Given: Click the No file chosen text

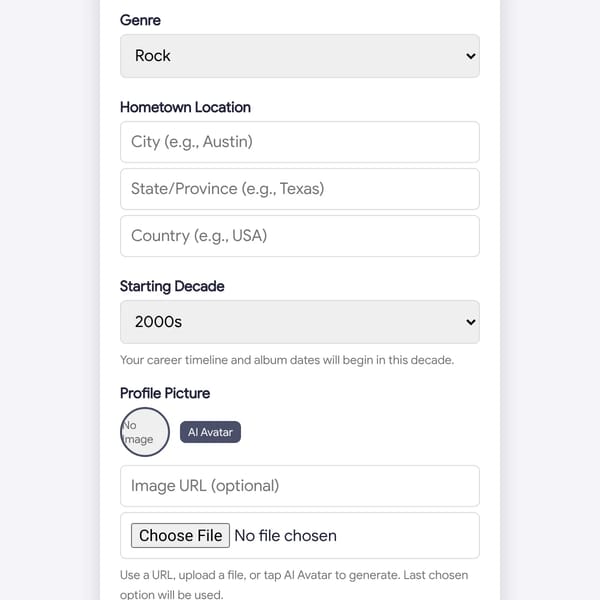Looking at the screenshot, I should click(x=285, y=536).
